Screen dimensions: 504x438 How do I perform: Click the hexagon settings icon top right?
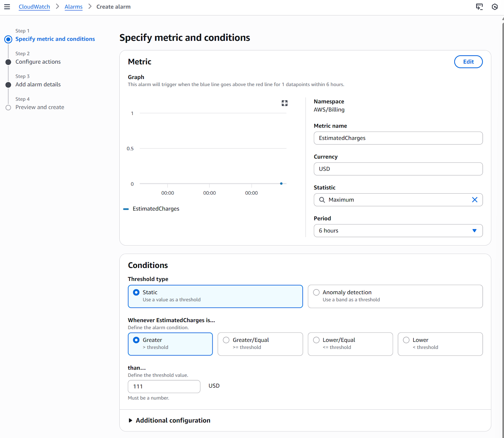point(495,7)
